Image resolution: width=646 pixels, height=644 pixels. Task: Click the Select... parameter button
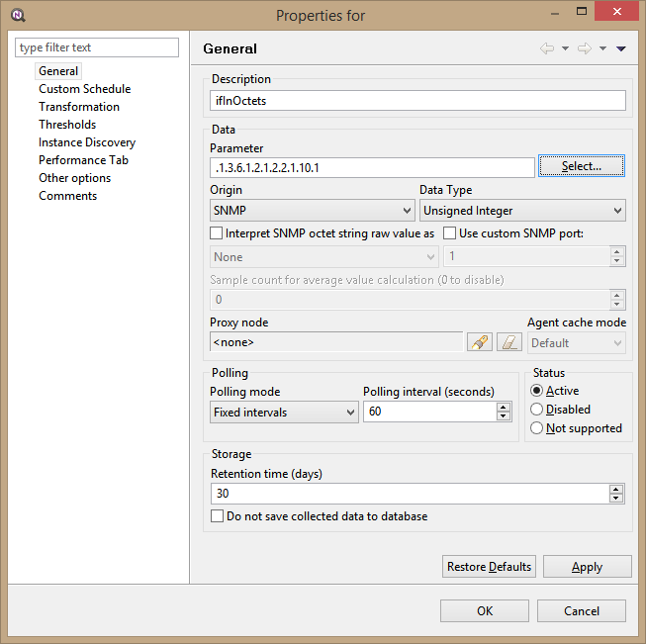[x=581, y=166]
